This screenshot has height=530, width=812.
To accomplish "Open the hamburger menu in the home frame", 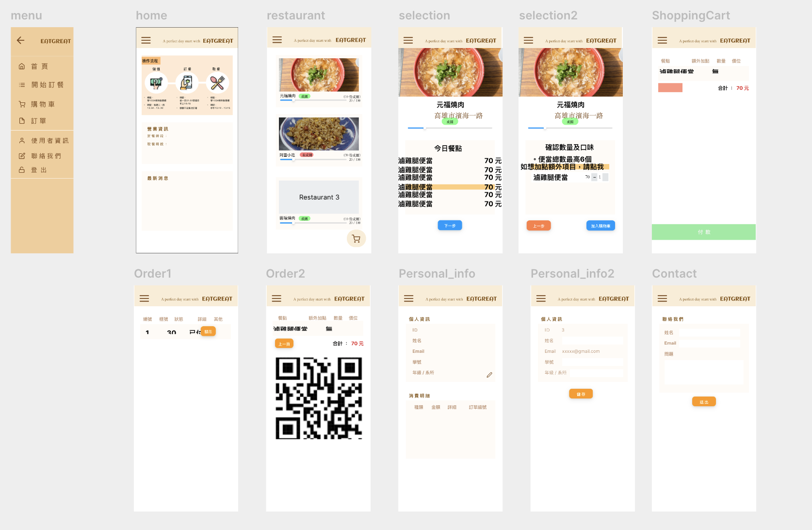I will pyautogui.click(x=146, y=40).
